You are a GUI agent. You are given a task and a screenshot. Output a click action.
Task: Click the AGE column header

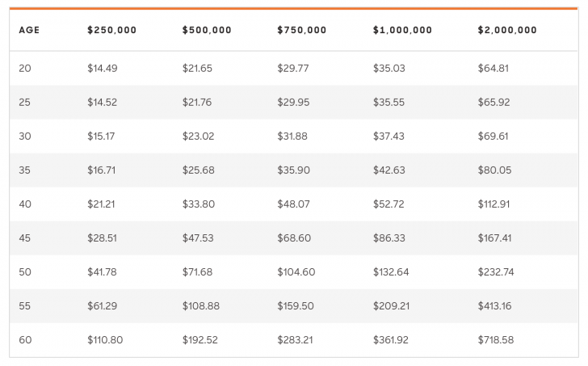pos(29,31)
